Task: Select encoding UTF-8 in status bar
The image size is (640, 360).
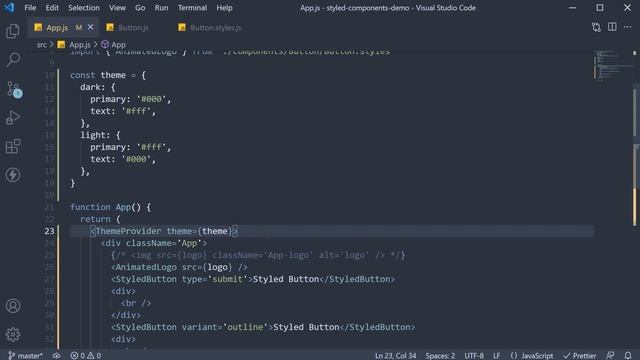Action: [474, 356]
